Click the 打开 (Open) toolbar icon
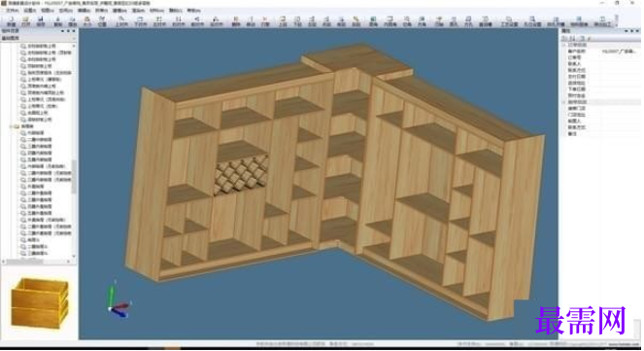644x351 pixels. coord(26,21)
